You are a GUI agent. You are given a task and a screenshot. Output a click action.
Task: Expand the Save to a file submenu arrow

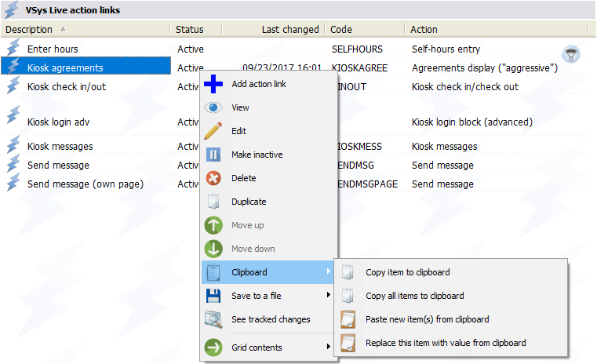328,296
